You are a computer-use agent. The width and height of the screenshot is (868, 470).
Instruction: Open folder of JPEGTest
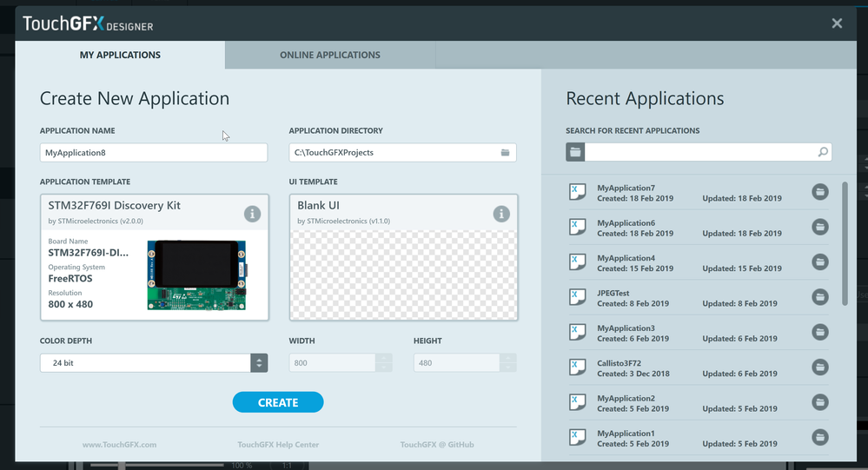pos(820,297)
